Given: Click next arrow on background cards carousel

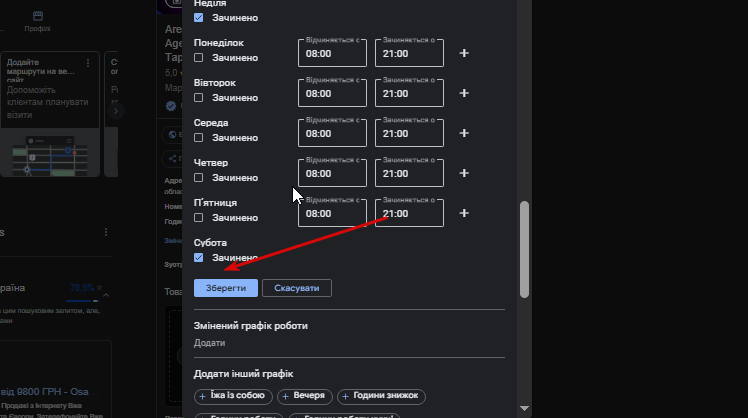Looking at the screenshot, I should click(115, 111).
